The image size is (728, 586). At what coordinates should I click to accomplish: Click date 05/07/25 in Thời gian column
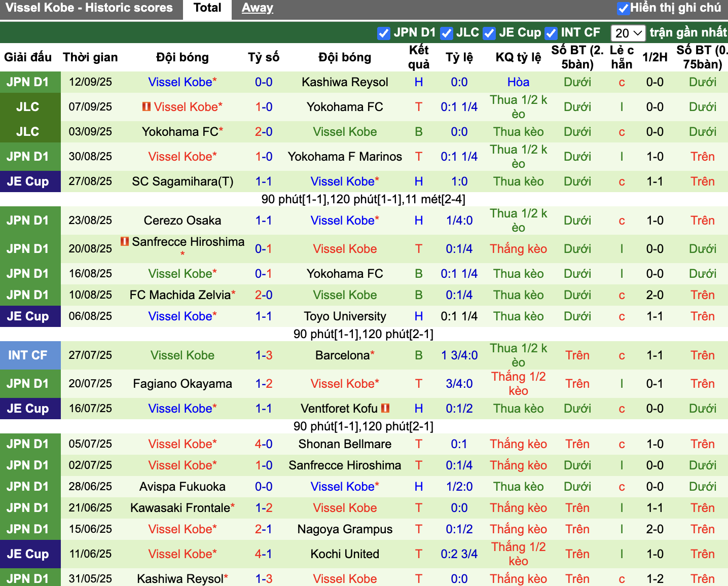click(90, 444)
